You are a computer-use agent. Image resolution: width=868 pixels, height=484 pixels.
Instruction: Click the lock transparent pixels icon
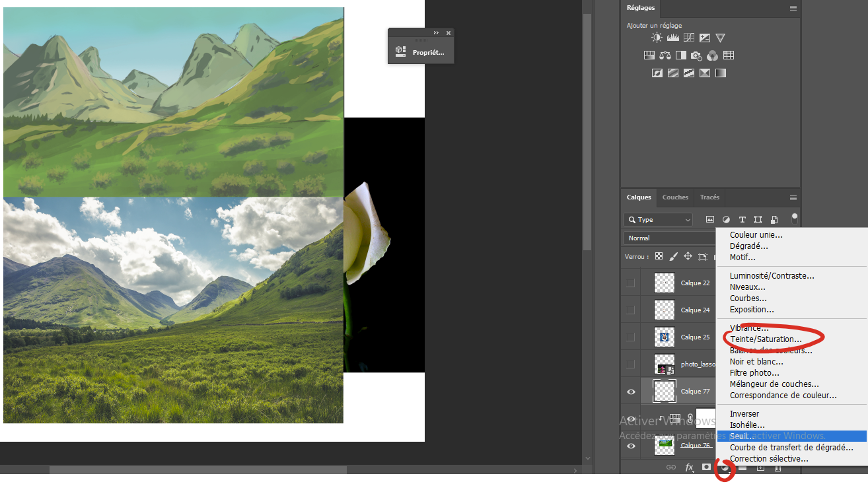(659, 256)
